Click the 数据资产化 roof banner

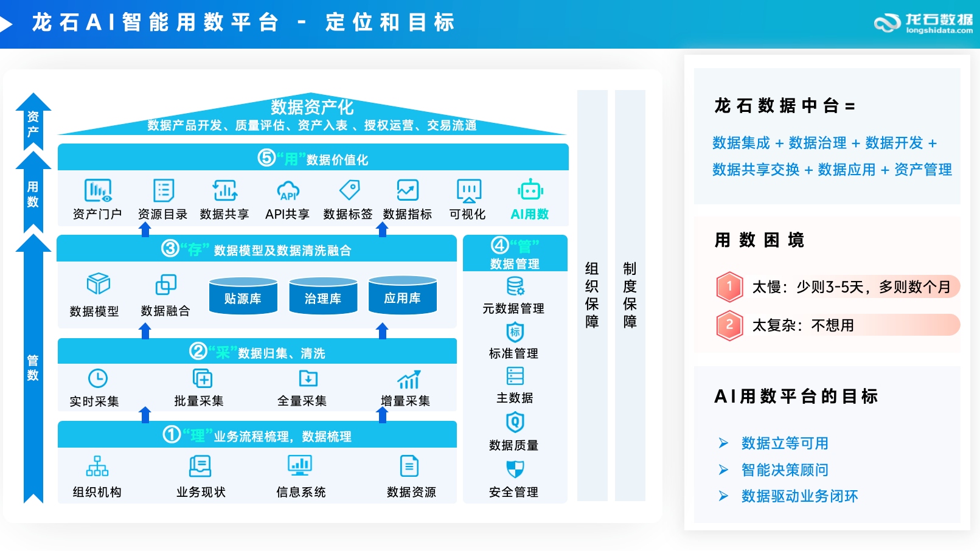click(312, 114)
